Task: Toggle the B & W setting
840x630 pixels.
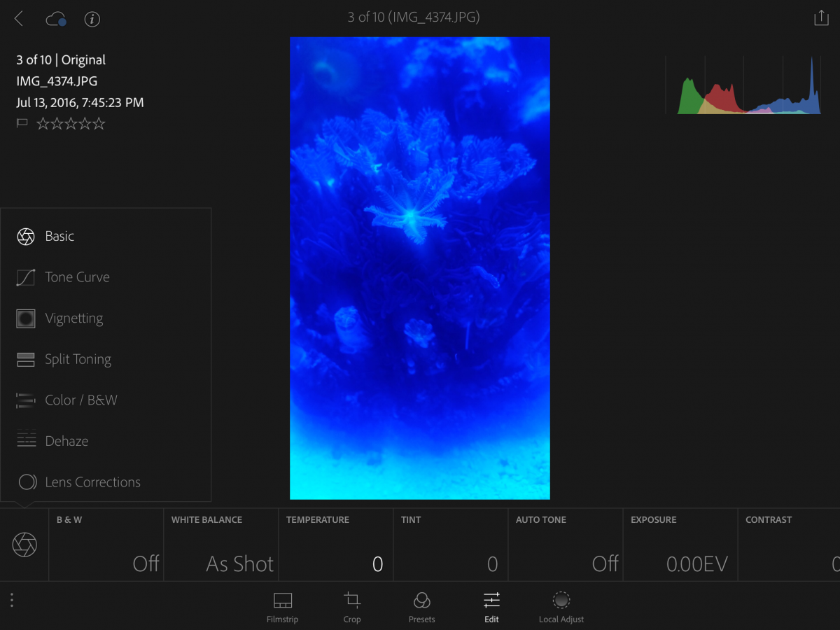Action: point(106,545)
